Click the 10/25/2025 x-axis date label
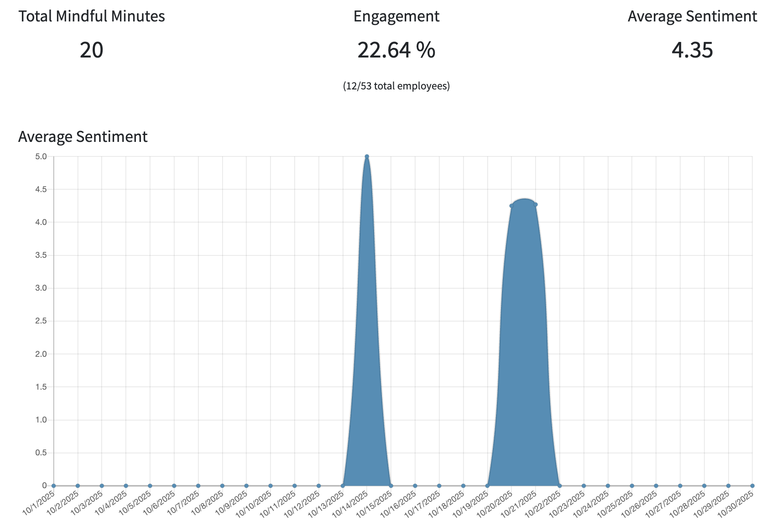 pyautogui.click(x=615, y=504)
